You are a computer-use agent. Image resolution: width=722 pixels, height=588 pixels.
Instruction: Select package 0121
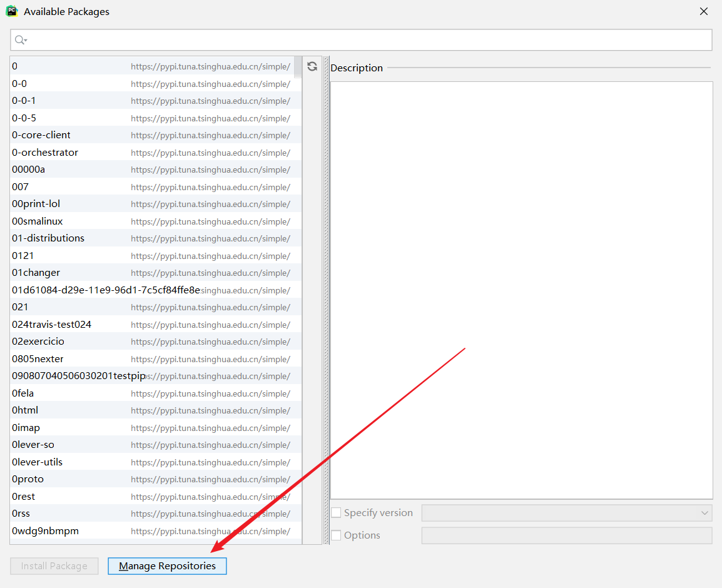coord(156,256)
